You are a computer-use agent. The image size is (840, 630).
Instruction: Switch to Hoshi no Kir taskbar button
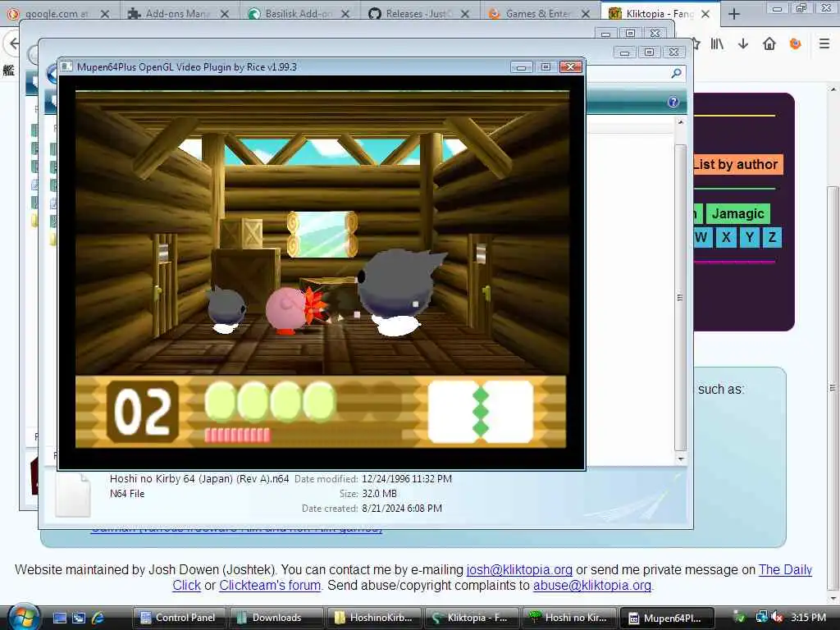(569, 618)
